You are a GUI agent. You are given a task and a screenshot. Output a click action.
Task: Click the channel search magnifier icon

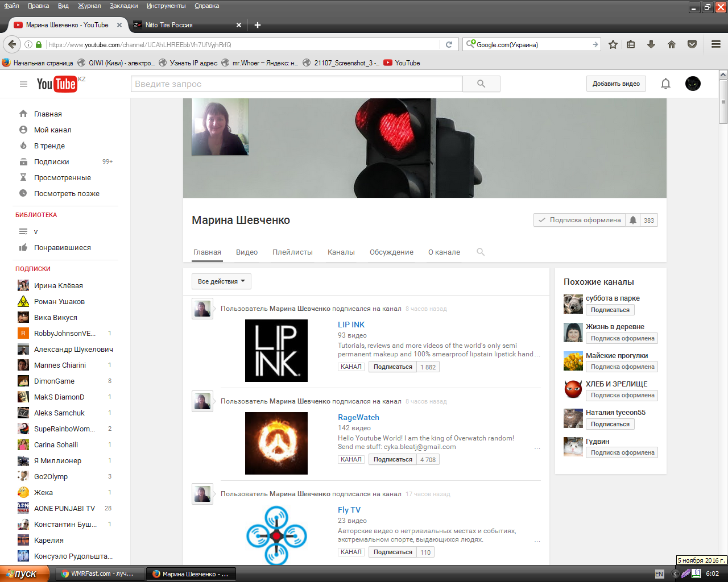pos(481,252)
